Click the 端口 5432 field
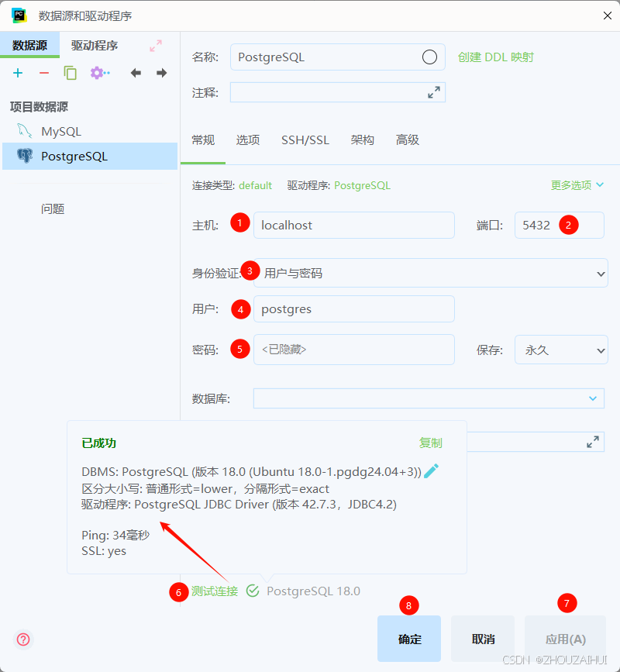620x672 pixels. tap(559, 225)
